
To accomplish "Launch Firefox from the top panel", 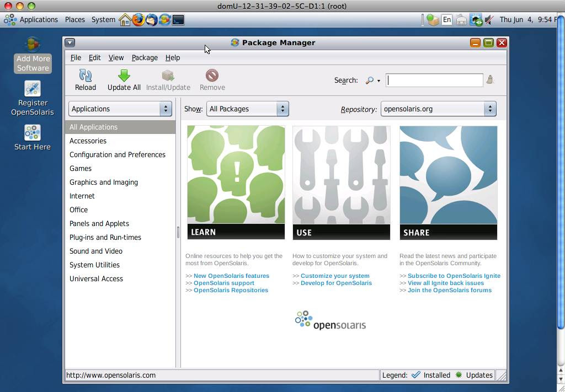I will [x=138, y=19].
